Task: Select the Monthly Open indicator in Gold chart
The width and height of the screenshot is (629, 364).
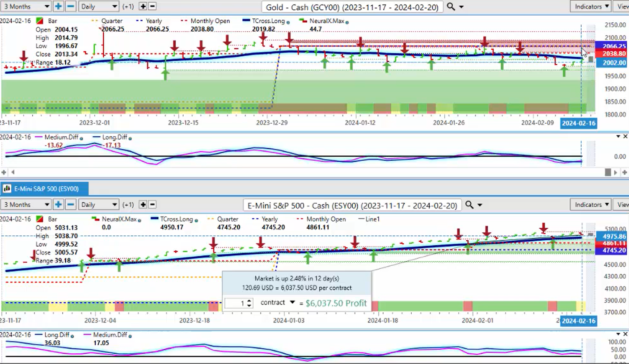Action: 210,21
